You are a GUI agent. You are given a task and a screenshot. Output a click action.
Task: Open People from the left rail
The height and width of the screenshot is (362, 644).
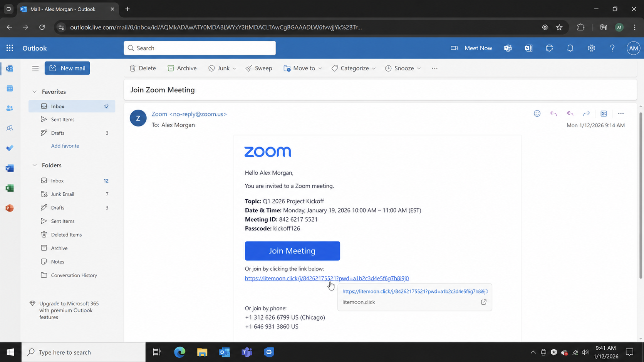[x=10, y=108]
